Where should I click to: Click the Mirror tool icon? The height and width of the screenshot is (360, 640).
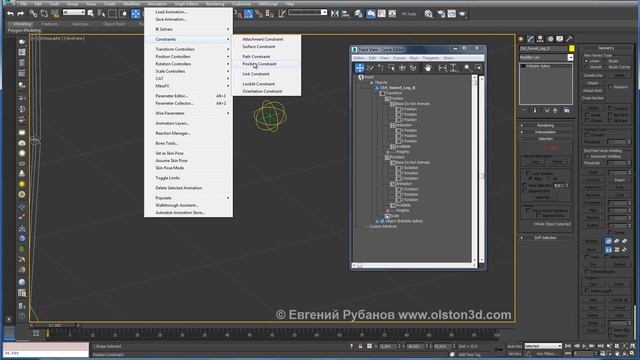[335, 14]
